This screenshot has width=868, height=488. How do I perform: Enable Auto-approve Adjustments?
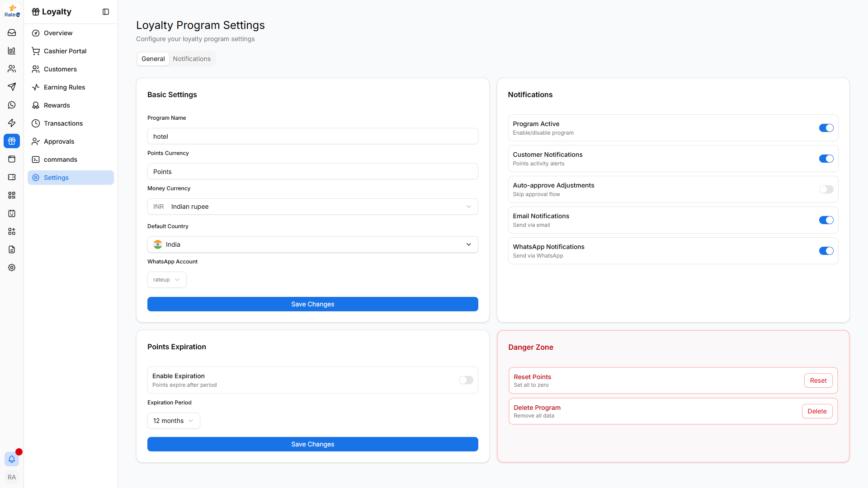(x=826, y=189)
